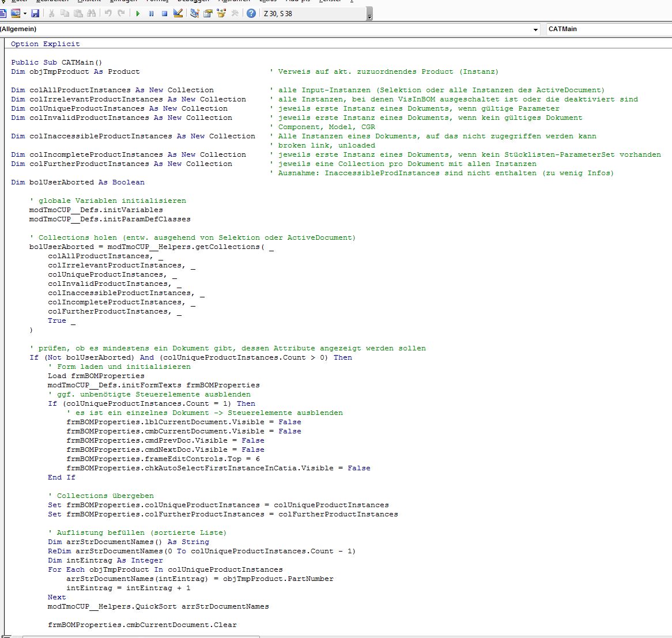Image resolution: width=672 pixels, height=638 pixels.
Task: Click the frameEditControls.Top = 6 line
Action: [163, 459]
